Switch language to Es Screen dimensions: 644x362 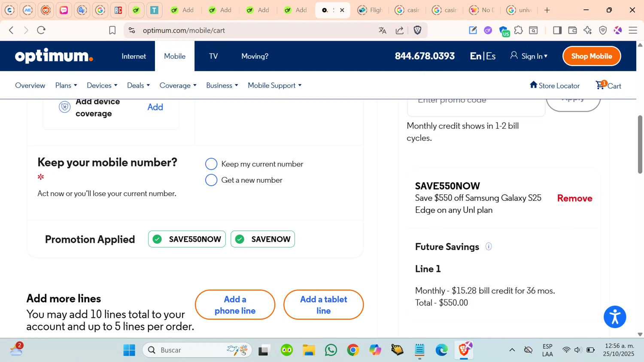(491, 56)
